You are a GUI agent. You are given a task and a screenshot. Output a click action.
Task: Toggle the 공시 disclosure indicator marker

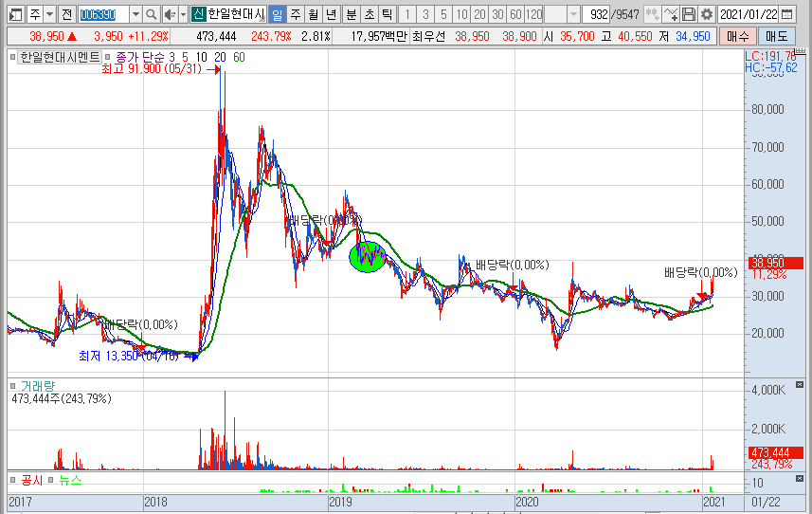(13, 480)
